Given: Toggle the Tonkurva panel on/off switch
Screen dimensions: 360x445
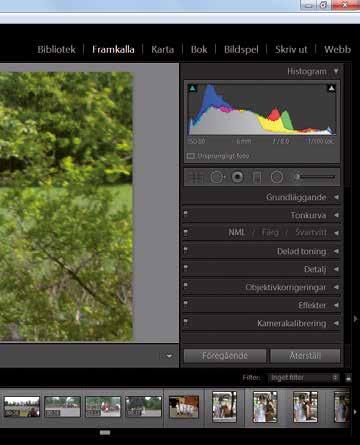Looking at the screenshot, I should point(186,214).
